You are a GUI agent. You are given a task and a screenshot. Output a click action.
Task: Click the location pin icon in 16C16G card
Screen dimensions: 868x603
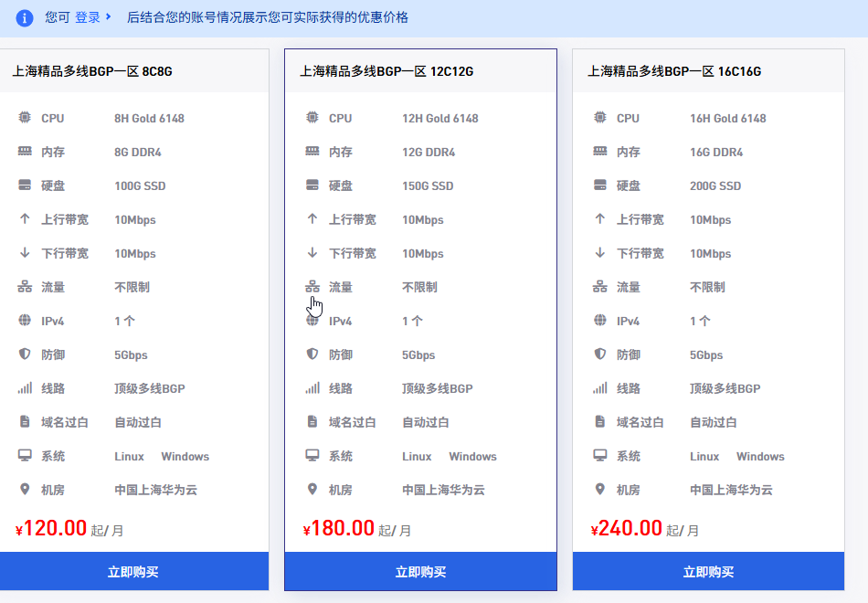tap(600, 490)
